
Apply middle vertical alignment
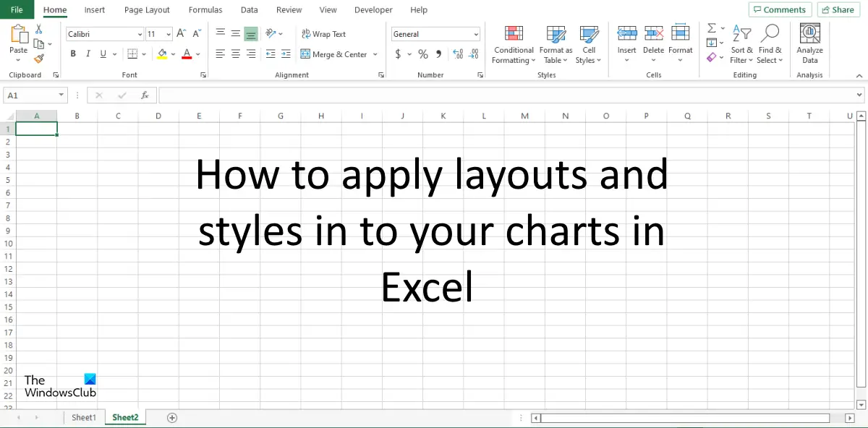236,33
